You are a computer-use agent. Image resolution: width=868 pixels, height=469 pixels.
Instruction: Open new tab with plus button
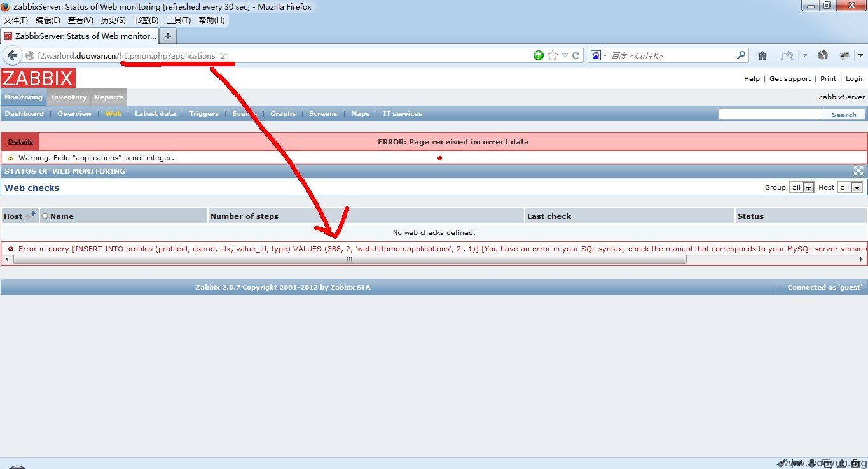[168, 36]
